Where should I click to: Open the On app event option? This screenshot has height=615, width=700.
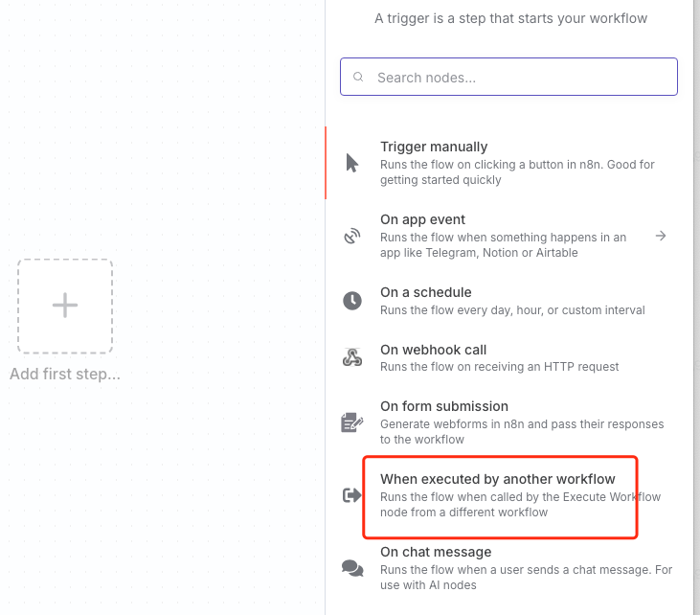423,219
